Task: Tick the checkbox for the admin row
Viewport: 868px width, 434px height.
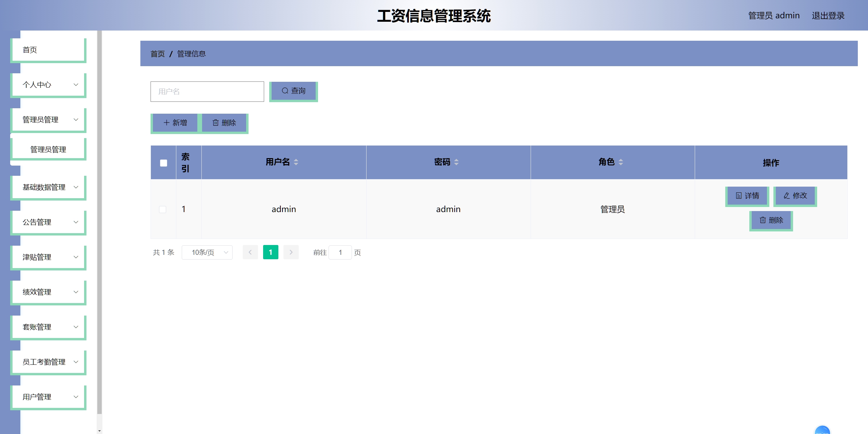Action: point(163,209)
